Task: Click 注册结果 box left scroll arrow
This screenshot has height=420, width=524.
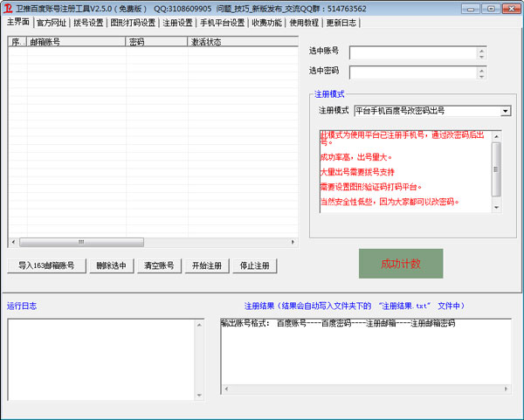Action: pyautogui.click(x=226, y=389)
